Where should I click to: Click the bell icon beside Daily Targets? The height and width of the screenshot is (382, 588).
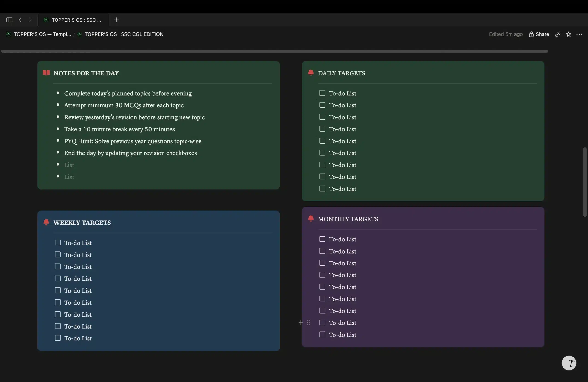[x=311, y=73]
